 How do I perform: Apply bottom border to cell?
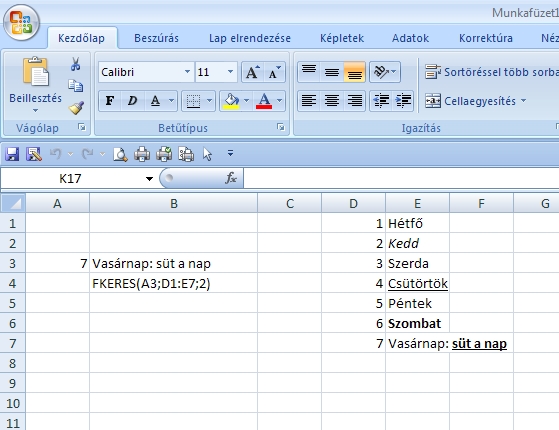(x=193, y=101)
